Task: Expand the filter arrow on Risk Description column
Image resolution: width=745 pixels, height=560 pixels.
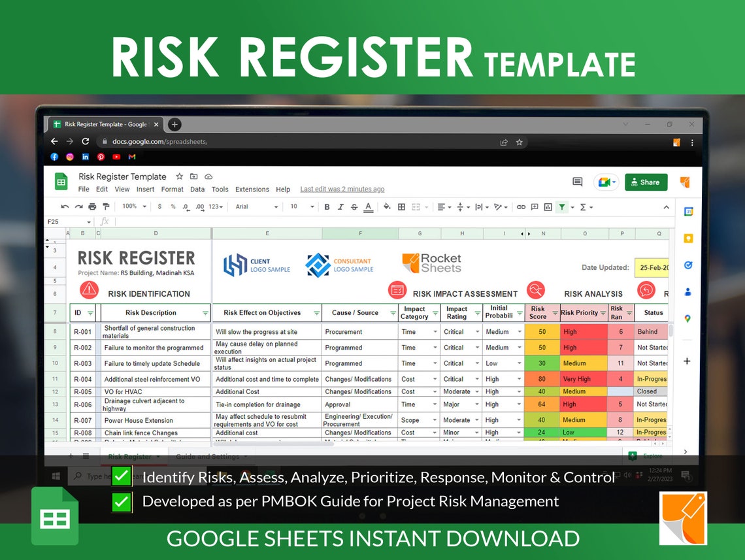Action: point(206,312)
